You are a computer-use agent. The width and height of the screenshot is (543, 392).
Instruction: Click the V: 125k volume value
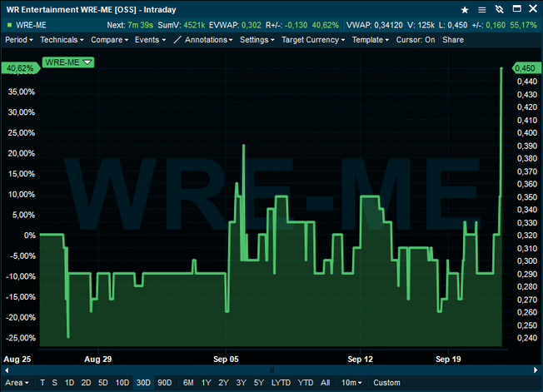(x=421, y=25)
